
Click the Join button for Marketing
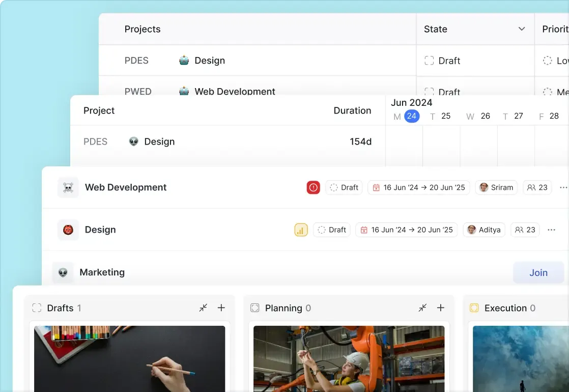tap(538, 272)
